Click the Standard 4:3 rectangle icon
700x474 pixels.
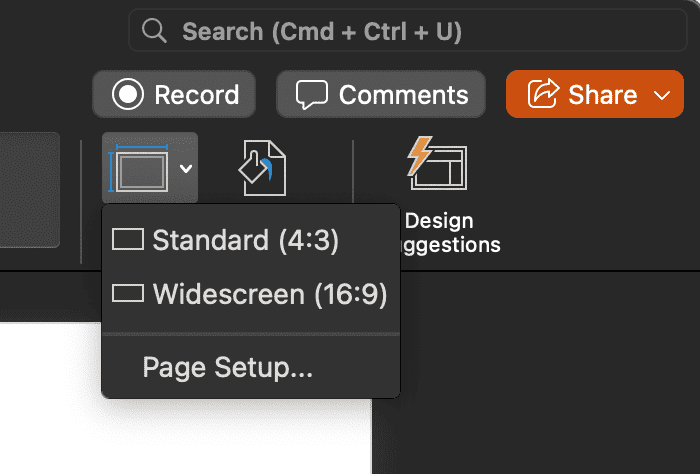[x=128, y=240]
